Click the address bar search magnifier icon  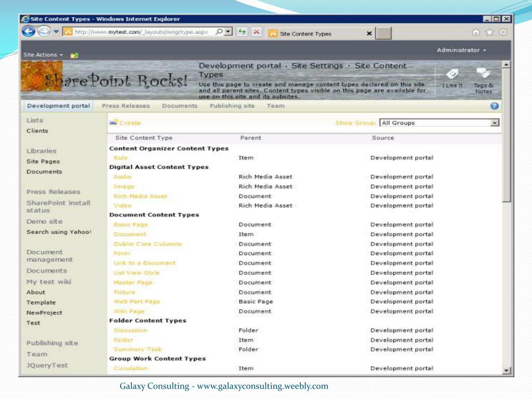point(219,32)
